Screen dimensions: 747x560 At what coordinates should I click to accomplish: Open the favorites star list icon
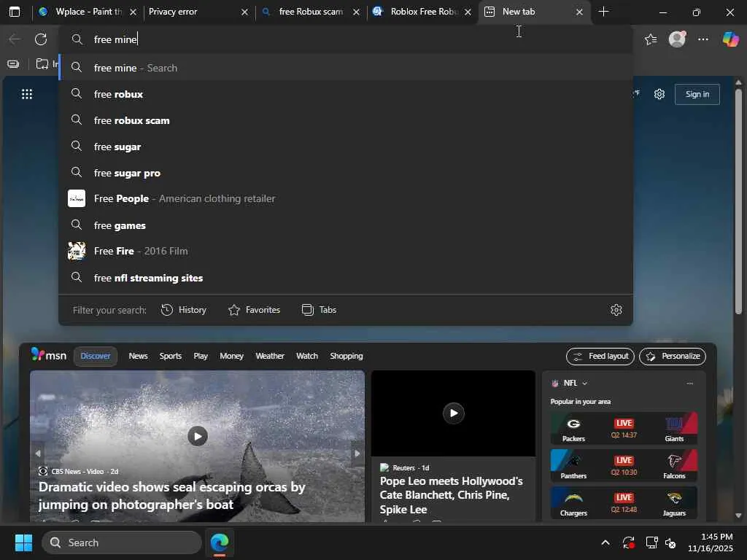pos(650,39)
